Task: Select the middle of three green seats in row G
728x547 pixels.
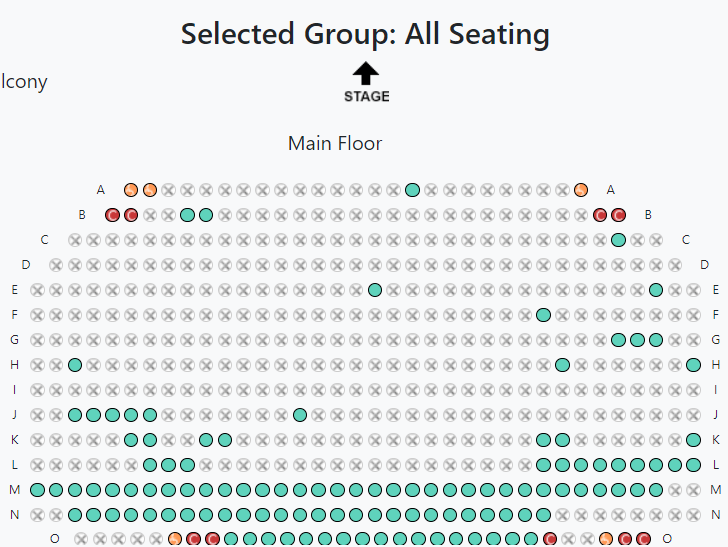Action: click(637, 340)
